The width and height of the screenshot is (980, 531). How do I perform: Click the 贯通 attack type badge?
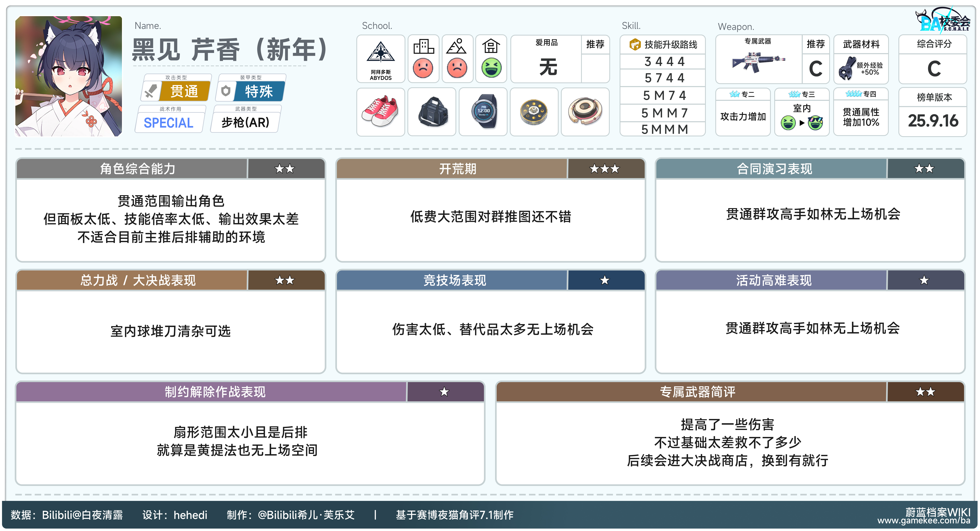184,91
